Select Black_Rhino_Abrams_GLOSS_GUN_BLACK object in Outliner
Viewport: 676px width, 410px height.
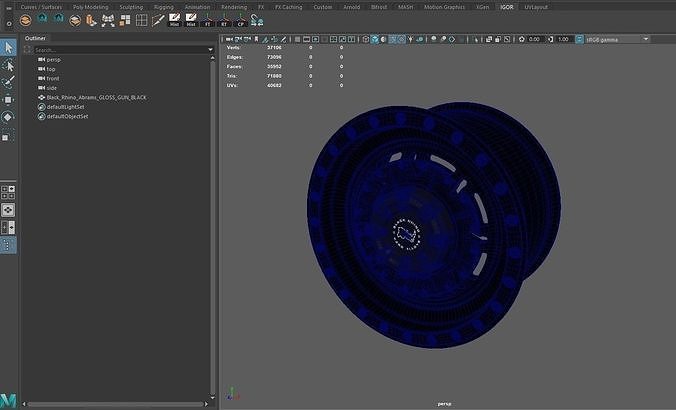tap(96, 97)
